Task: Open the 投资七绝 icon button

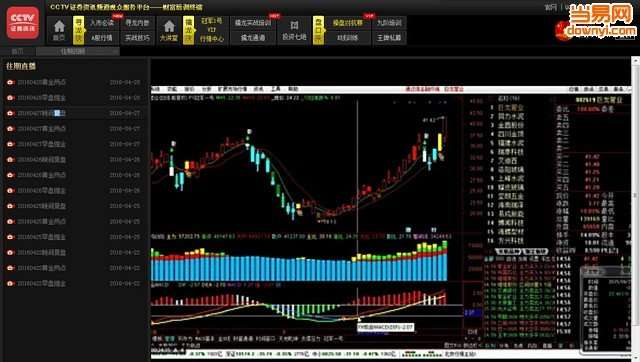Action: pyautogui.click(x=294, y=31)
